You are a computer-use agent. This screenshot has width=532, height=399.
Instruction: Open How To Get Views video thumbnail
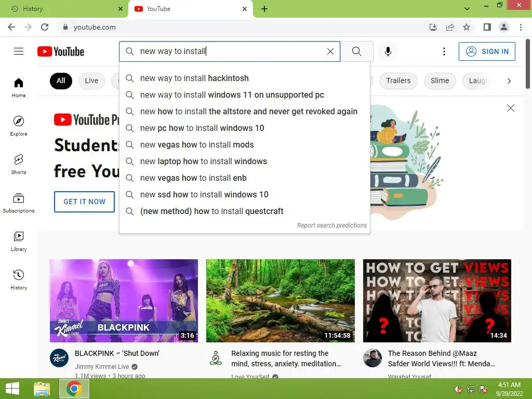[437, 301]
